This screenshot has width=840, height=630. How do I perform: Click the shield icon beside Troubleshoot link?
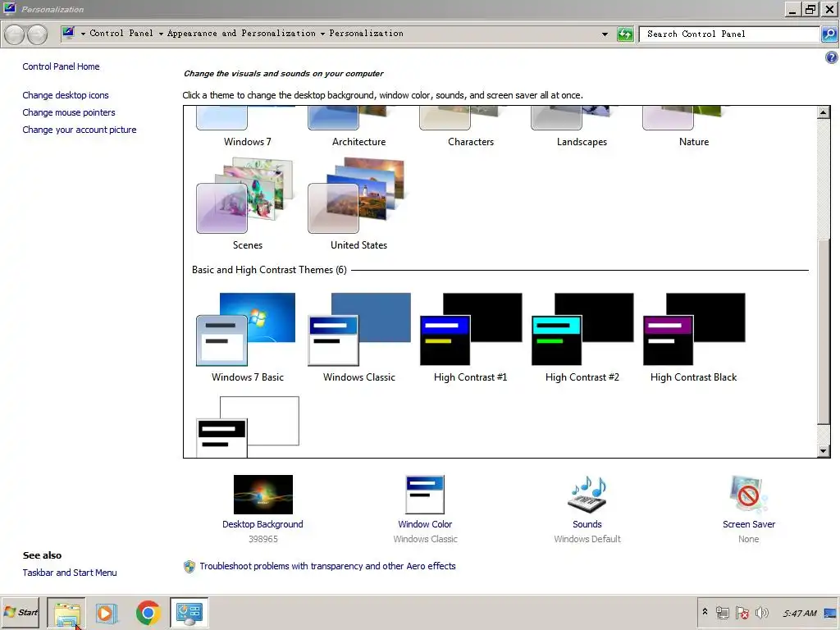189,566
